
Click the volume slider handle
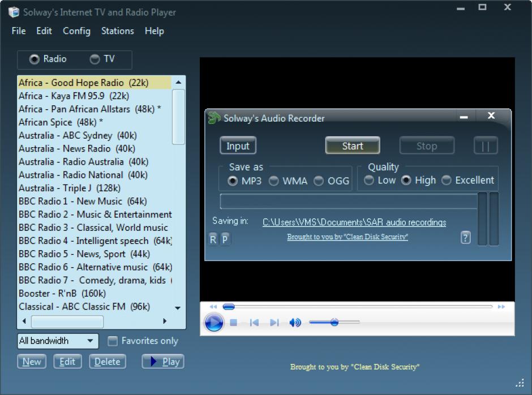[x=334, y=322]
